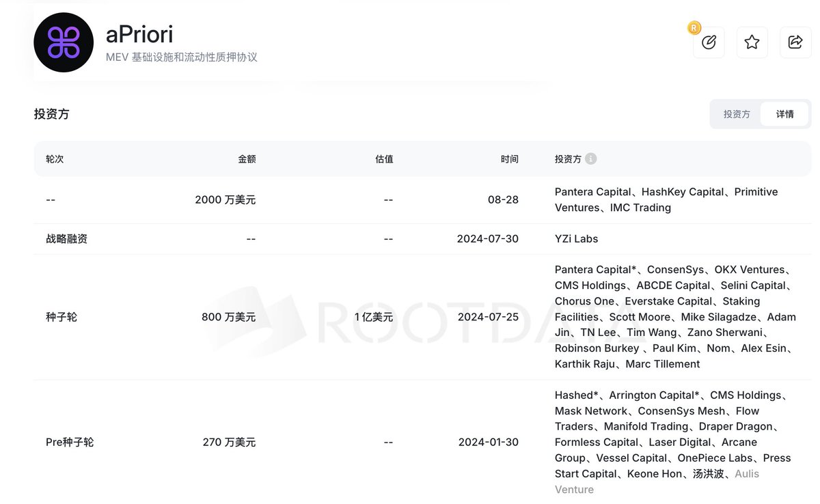Image resolution: width=820 pixels, height=504 pixels.
Task: Open the Vessel Capital investor link
Action: coord(631,458)
